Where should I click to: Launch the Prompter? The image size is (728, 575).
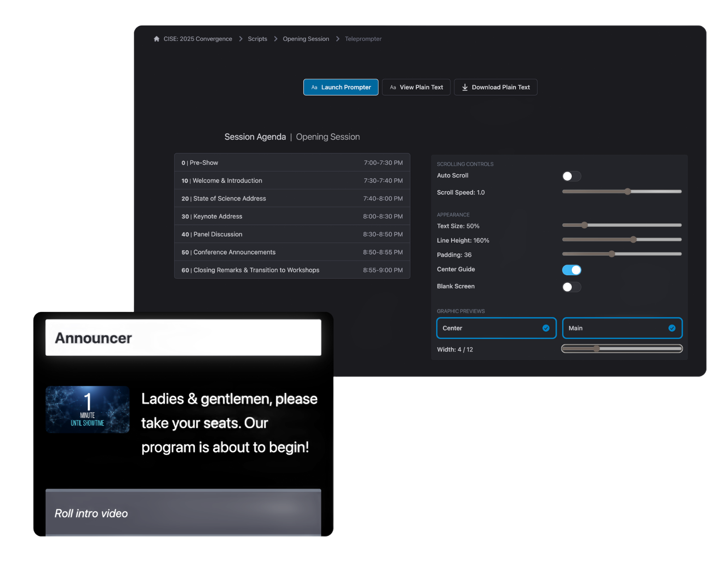pos(341,87)
